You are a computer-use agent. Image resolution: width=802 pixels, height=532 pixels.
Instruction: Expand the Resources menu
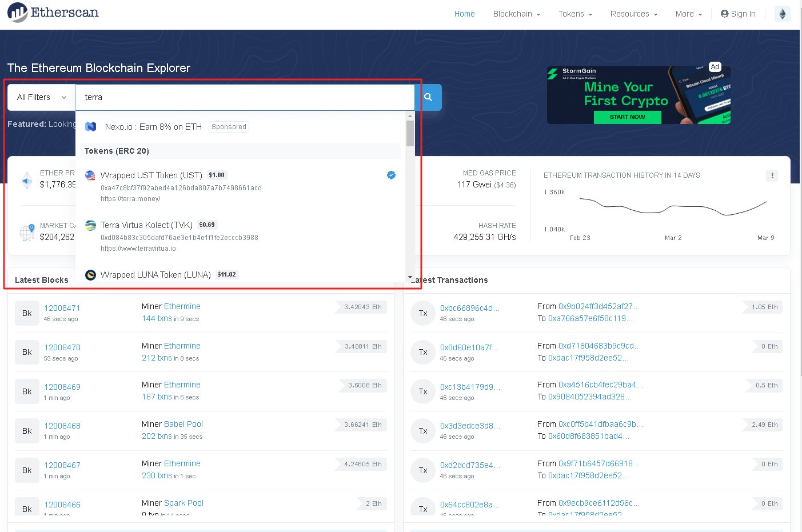click(634, 14)
